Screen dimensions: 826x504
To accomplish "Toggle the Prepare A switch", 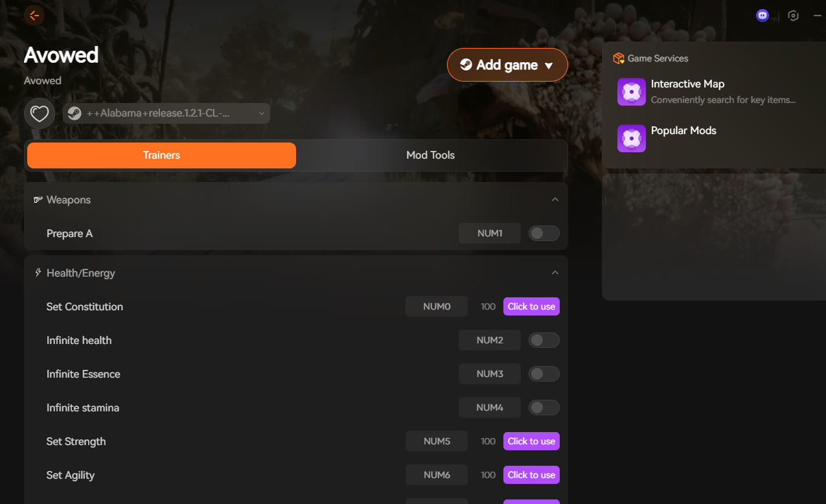I will [x=544, y=234].
